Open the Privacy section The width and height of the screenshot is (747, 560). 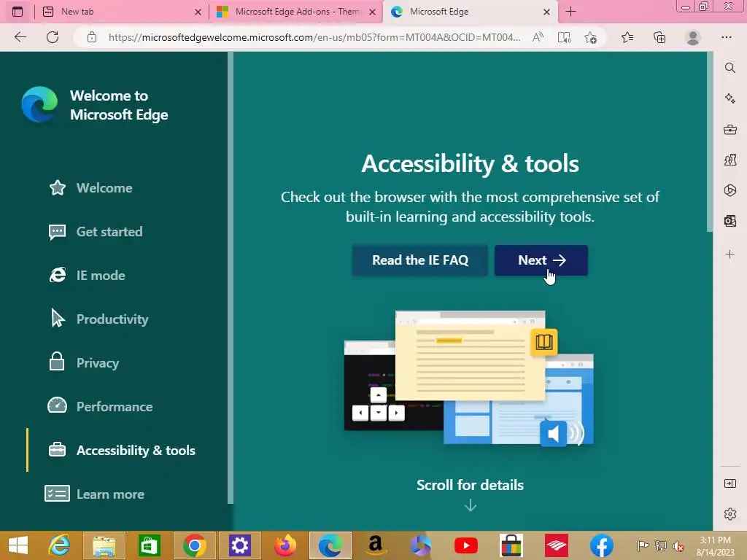point(84,363)
